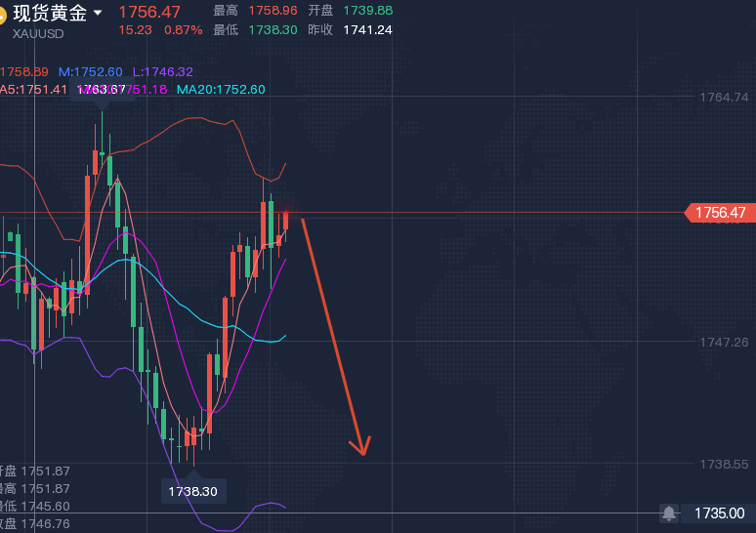
Task: Click the change value 15.23
Action: point(135,30)
